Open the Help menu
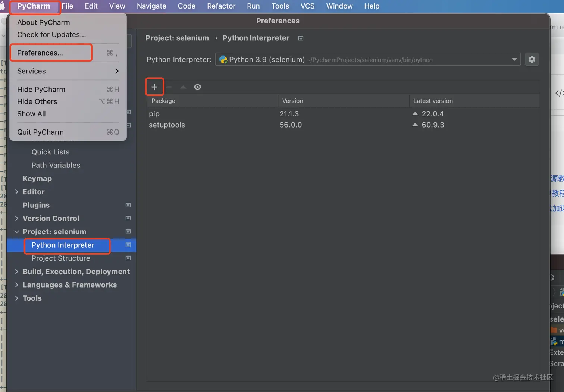Viewport: 564px width, 392px height. (x=372, y=6)
